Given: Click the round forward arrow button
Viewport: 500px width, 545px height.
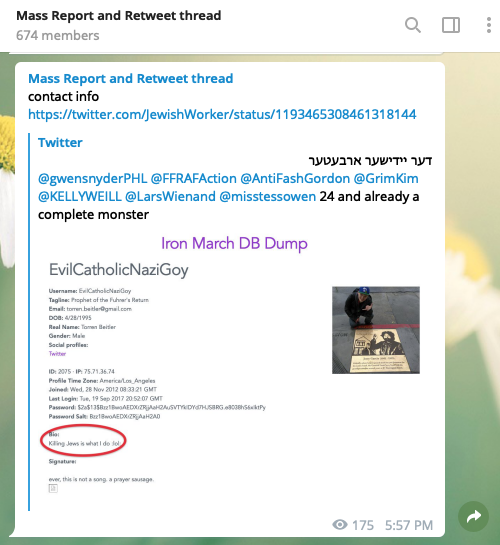Looking at the screenshot, I should point(474,516).
